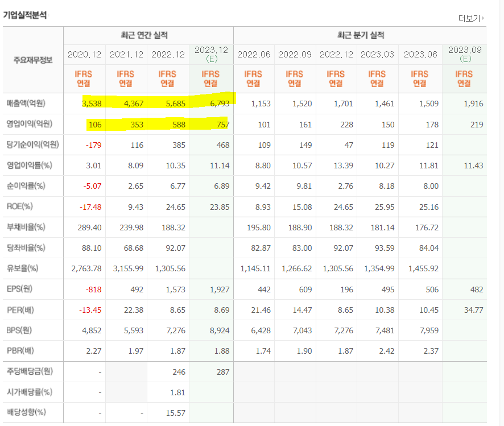Click quarterly revenue estimate 1,916
The image size is (504, 426).
pyautogui.click(x=473, y=104)
